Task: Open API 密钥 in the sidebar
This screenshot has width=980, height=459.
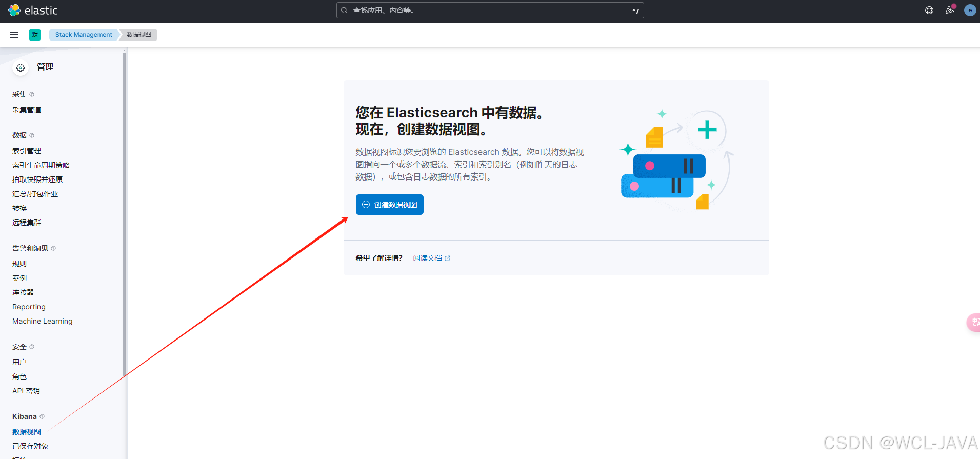Action: (x=26, y=391)
